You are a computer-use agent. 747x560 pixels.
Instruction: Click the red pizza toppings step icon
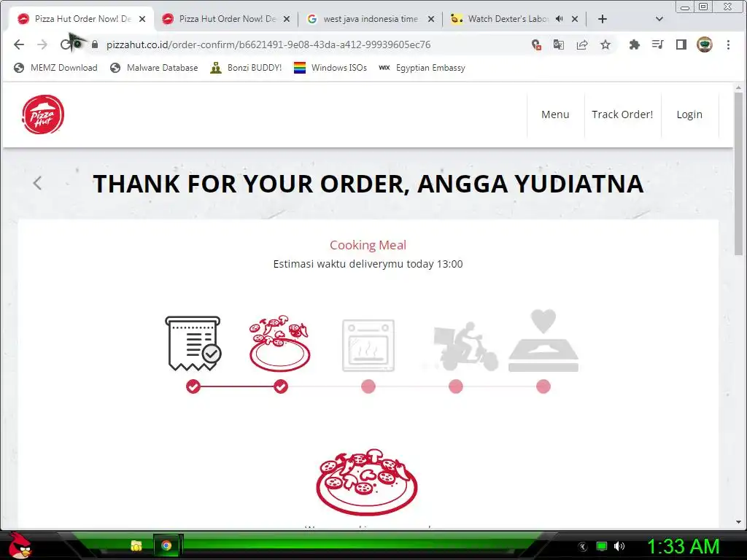click(x=279, y=343)
